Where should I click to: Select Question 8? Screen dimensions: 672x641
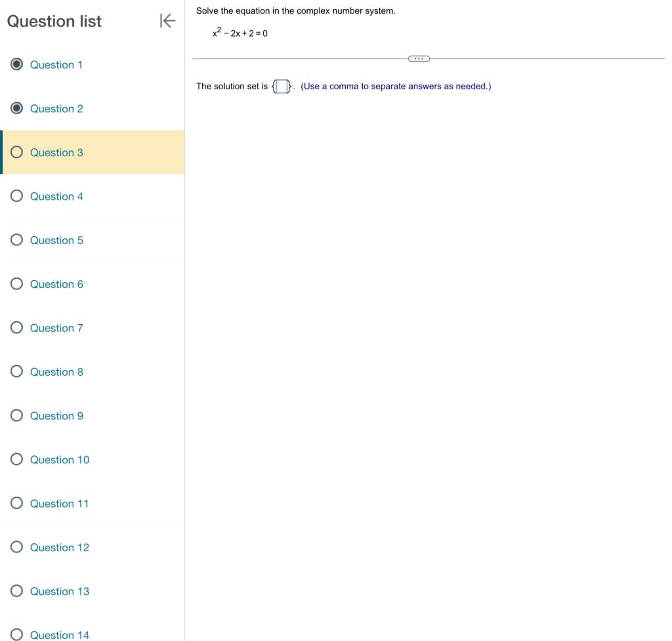click(x=56, y=371)
